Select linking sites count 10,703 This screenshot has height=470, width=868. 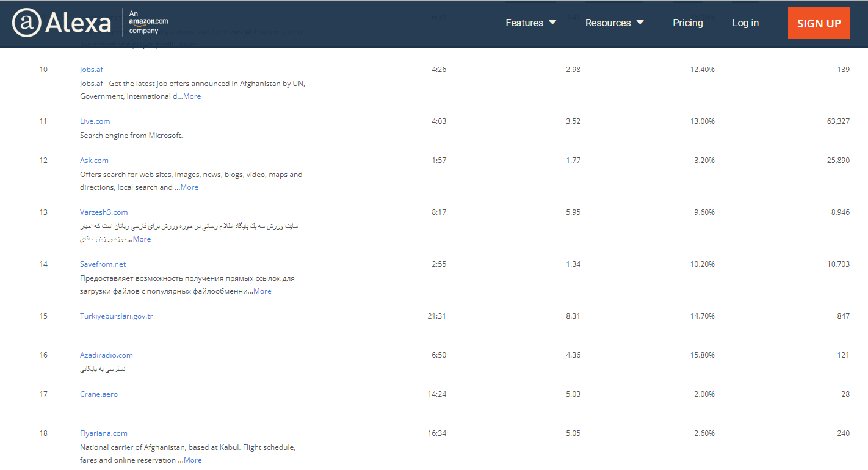tap(838, 264)
